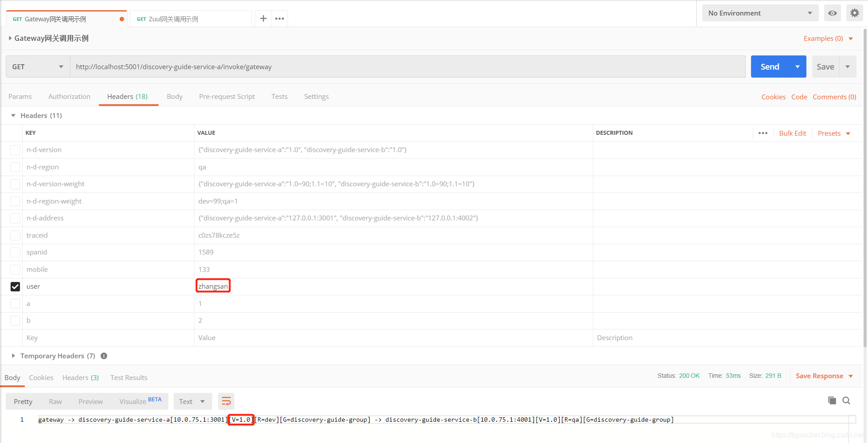Screen dimensions: 868x443
Task: Open the Text format dropdown
Action: [x=193, y=401]
